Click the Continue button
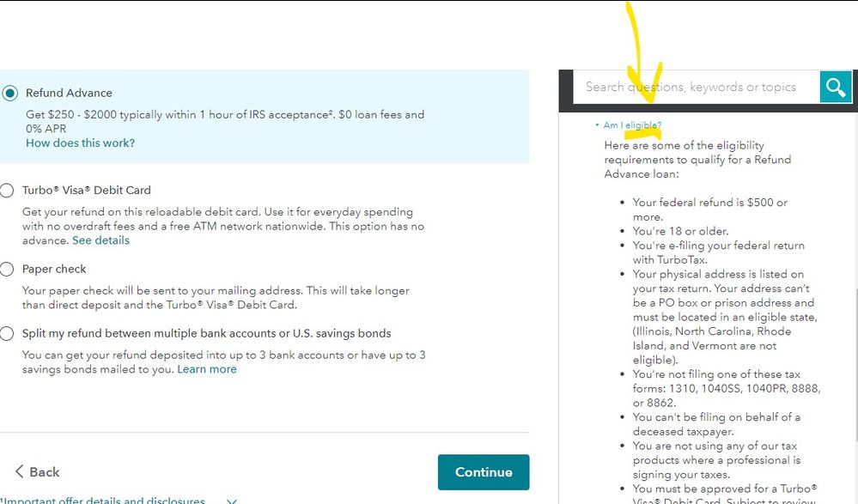This screenshot has height=504, width=858. click(x=484, y=472)
